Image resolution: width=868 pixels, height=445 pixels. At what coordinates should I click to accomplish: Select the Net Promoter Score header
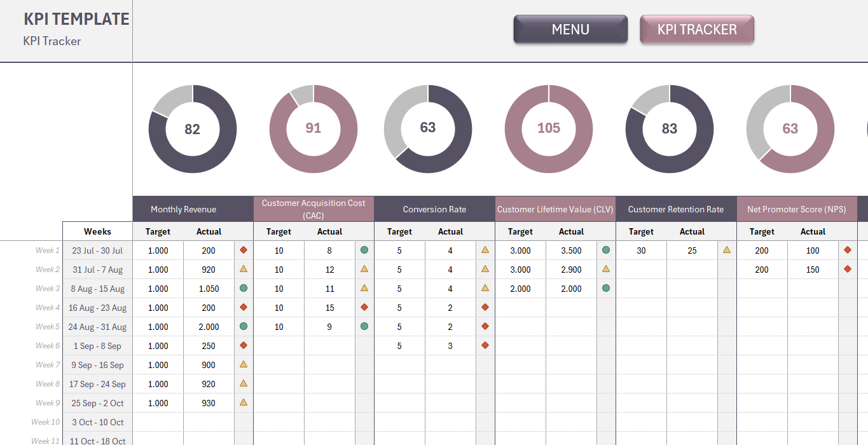[x=797, y=209]
